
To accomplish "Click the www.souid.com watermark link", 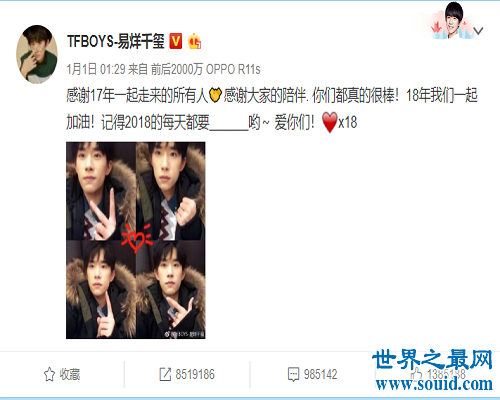I will (434, 384).
